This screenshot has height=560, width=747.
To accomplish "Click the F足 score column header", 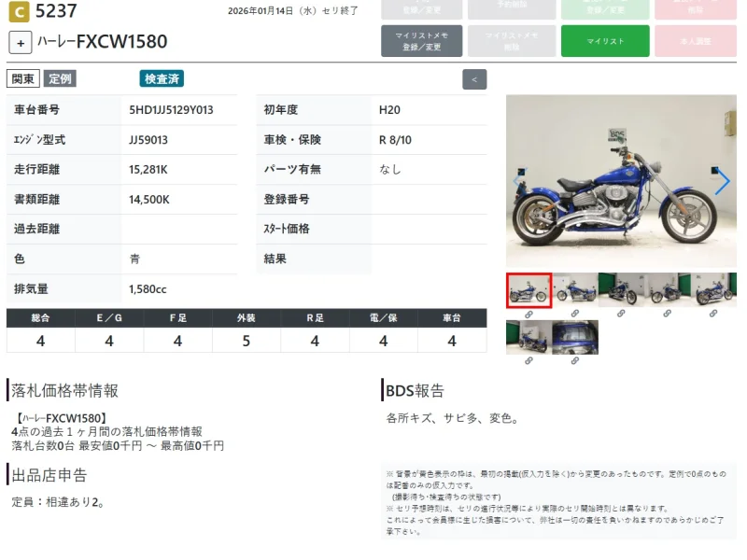I will (177, 318).
